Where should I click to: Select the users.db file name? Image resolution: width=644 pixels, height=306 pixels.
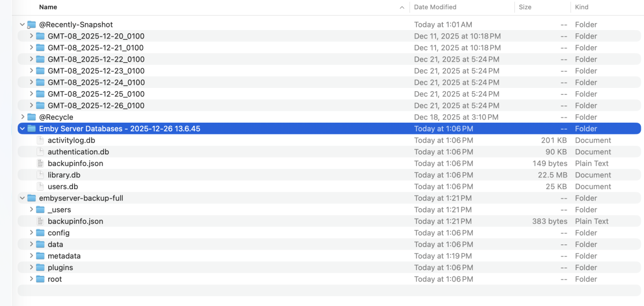tap(63, 186)
